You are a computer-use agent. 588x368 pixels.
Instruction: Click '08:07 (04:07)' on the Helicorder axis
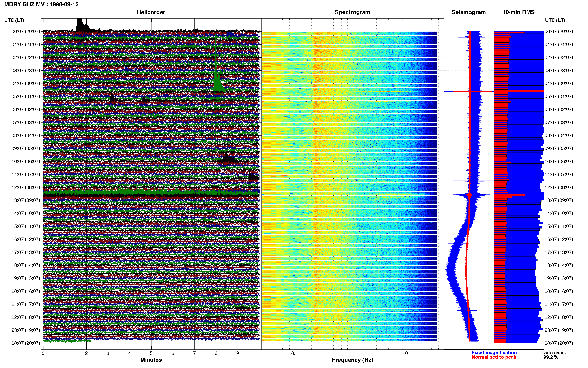(x=26, y=135)
